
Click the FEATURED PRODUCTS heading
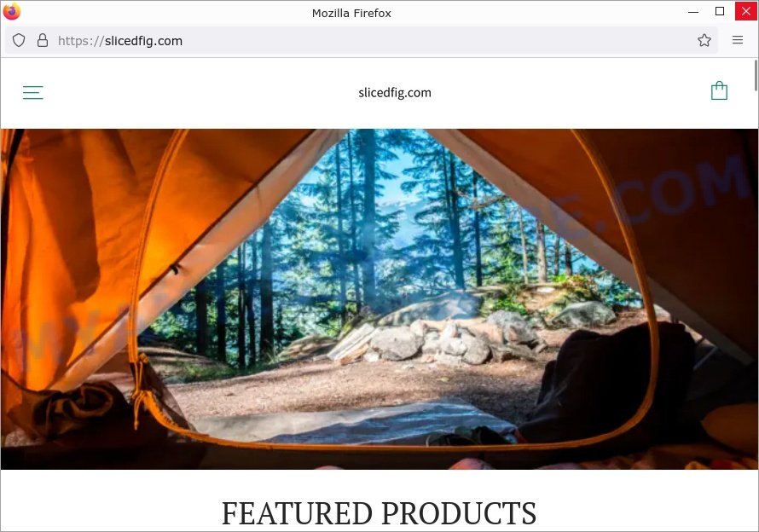[379, 513]
